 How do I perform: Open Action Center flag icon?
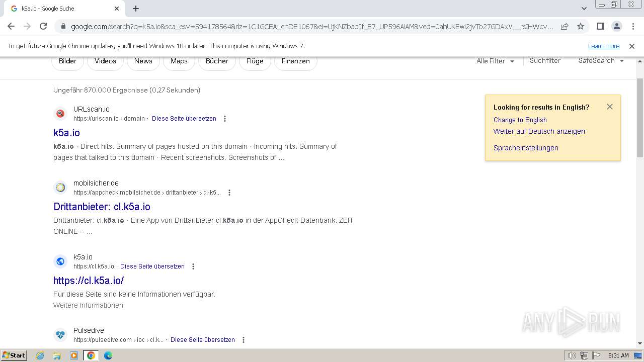(596, 355)
